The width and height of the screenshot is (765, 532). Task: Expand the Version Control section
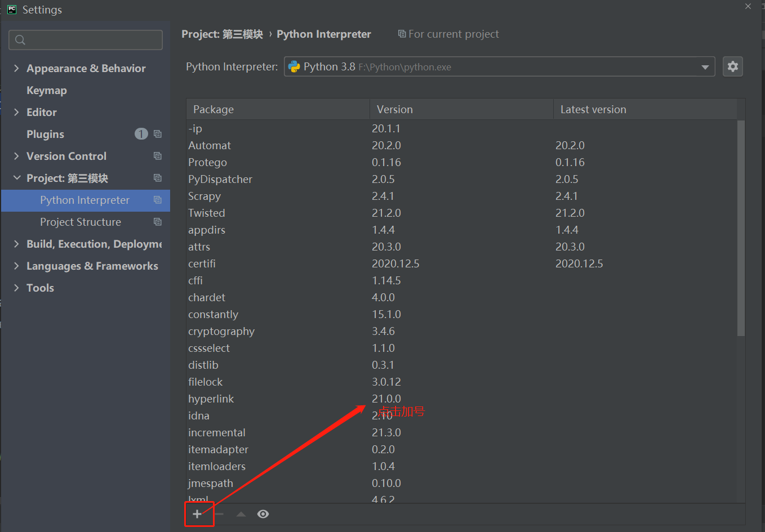point(16,156)
